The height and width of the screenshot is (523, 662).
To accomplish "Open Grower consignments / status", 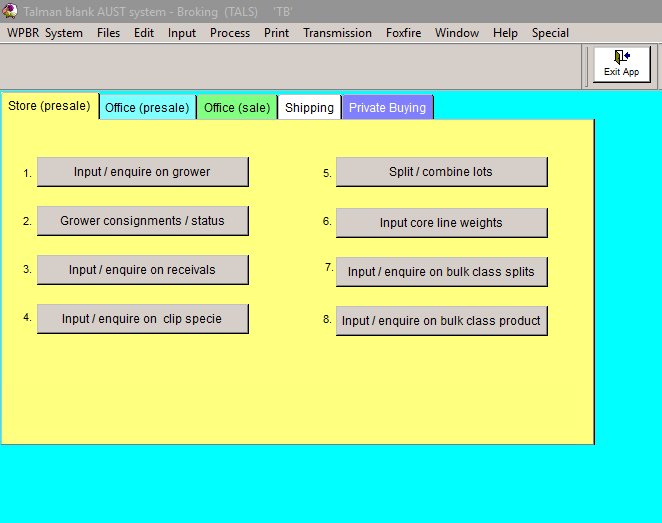I will (142, 221).
